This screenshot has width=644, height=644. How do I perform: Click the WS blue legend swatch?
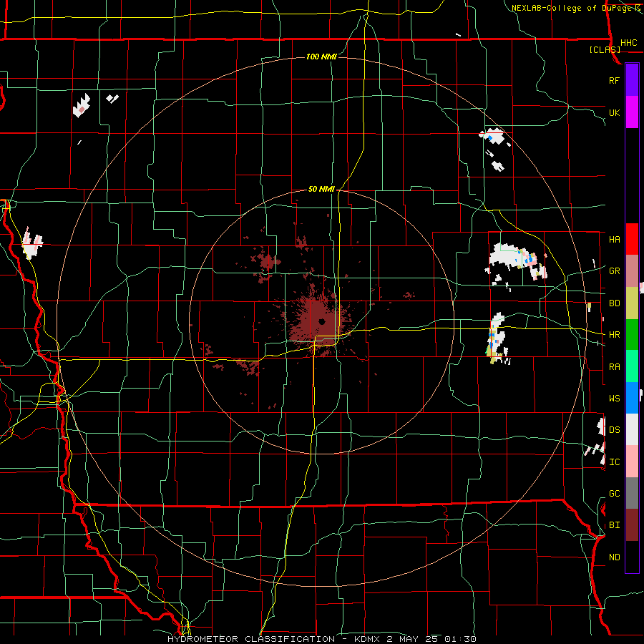(632, 398)
